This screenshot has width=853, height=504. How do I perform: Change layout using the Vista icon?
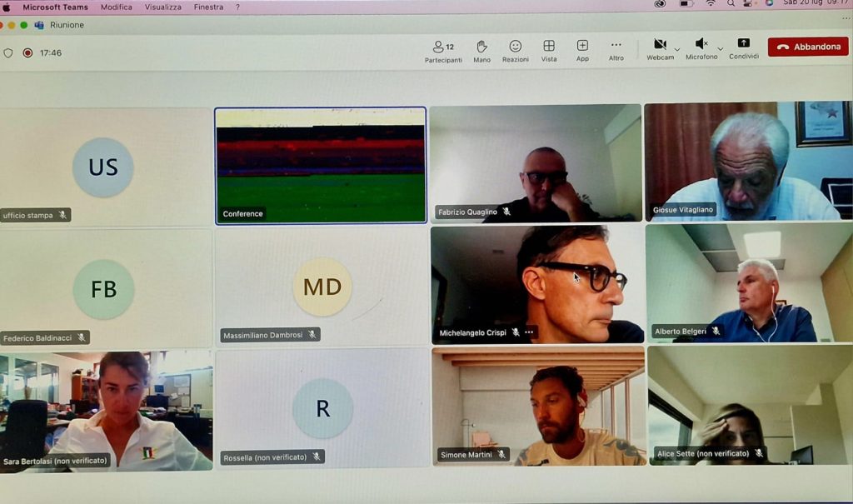click(x=549, y=46)
